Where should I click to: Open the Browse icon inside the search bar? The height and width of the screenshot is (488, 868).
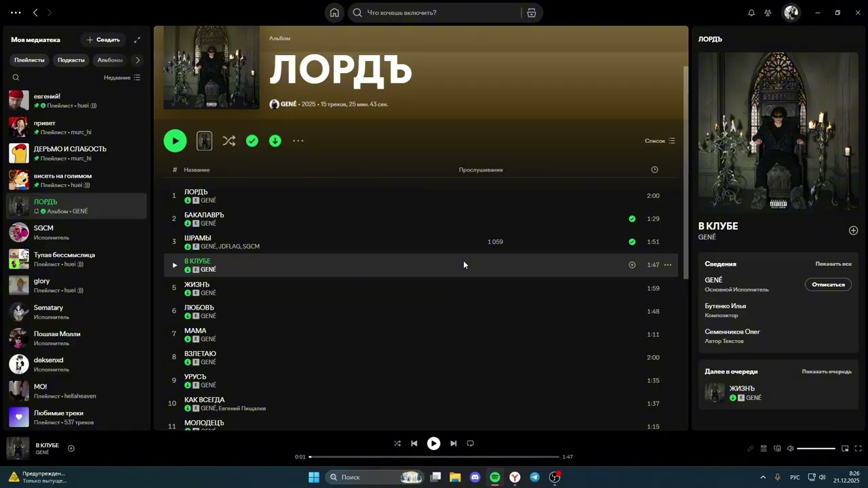(531, 12)
